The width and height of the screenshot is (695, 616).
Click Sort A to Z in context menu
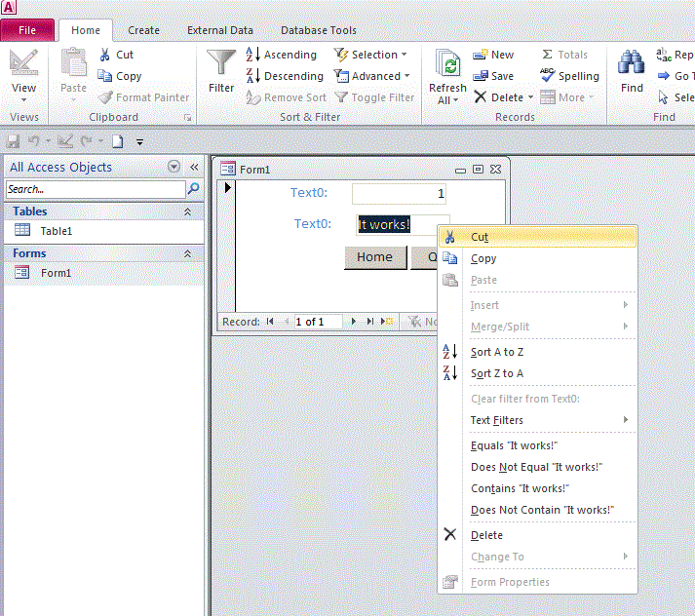pos(496,352)
